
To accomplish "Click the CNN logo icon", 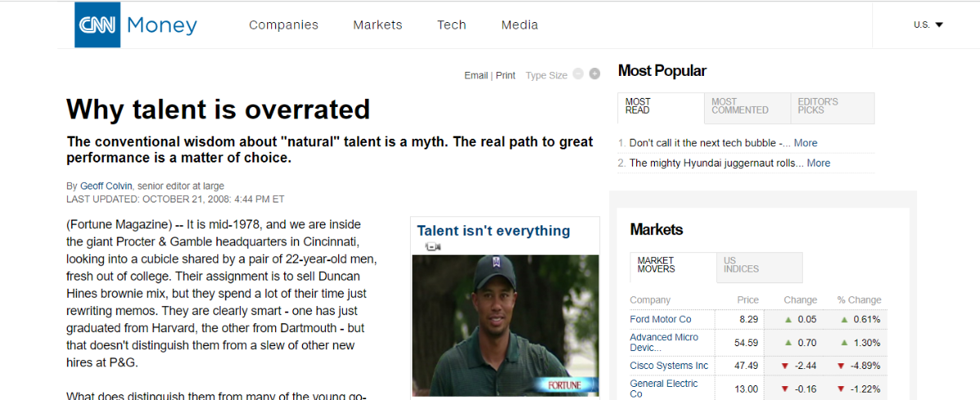I will [98, 25].
